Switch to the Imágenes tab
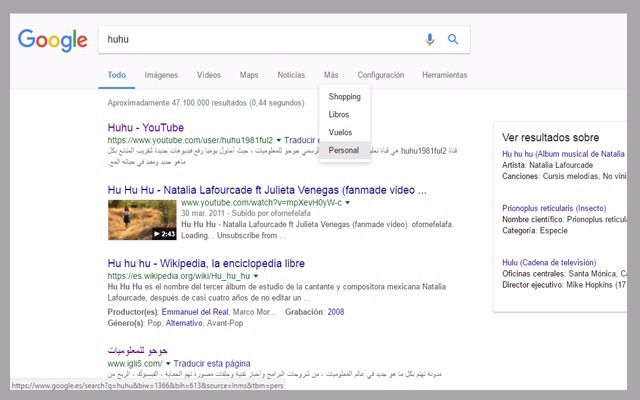The image size is (640, 400). pyautogui.click(x=161, y=75)
